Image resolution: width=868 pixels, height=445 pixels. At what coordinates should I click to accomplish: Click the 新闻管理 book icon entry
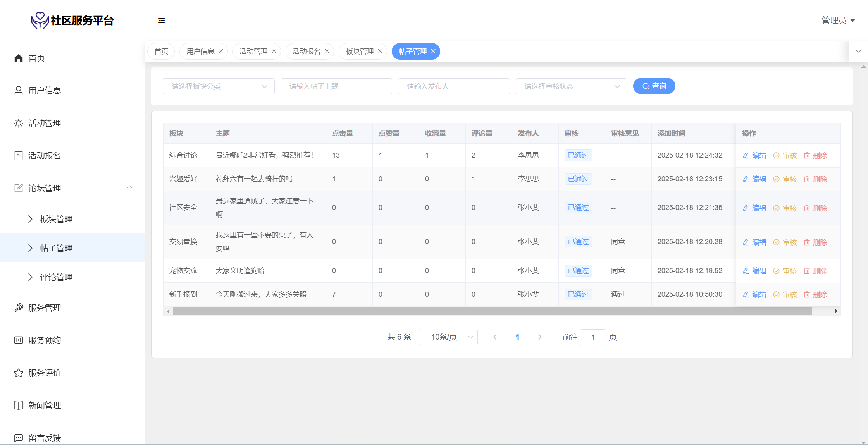(19, 405)
